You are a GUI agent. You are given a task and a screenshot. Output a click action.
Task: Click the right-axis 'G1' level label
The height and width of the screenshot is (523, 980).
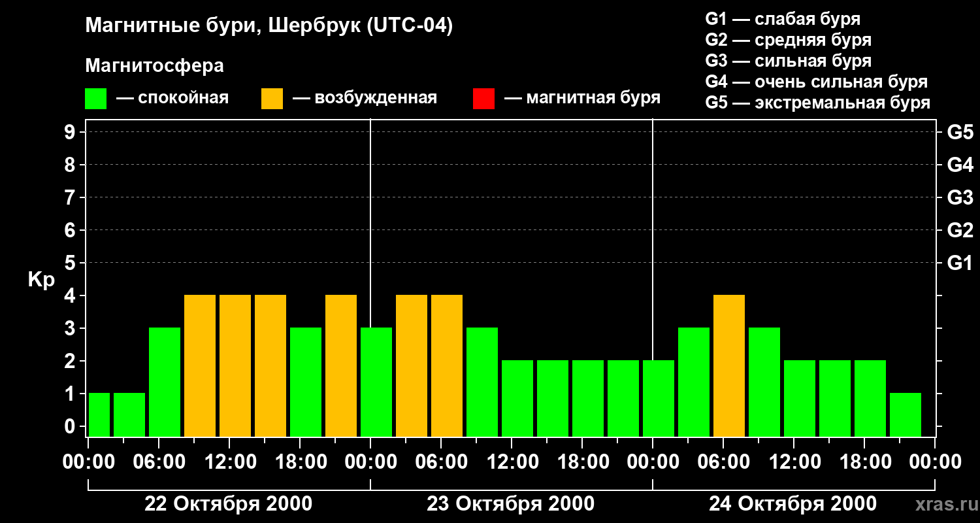pyautogui.click(x=960, y=263)
